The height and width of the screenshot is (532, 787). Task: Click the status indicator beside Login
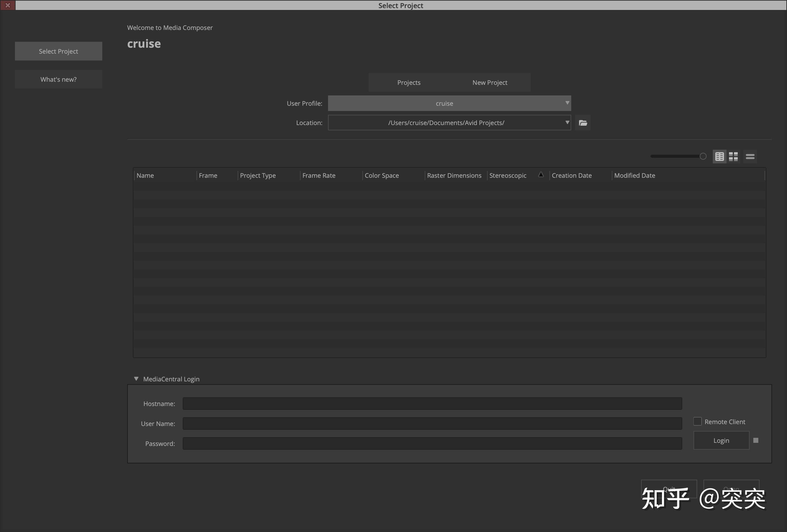[755, 440]
